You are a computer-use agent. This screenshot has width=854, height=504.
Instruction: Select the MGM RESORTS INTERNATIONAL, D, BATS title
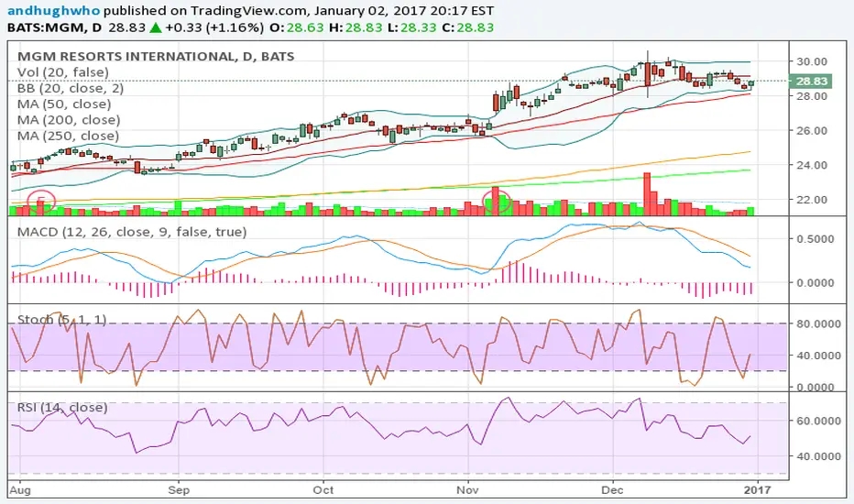(156, 56)
